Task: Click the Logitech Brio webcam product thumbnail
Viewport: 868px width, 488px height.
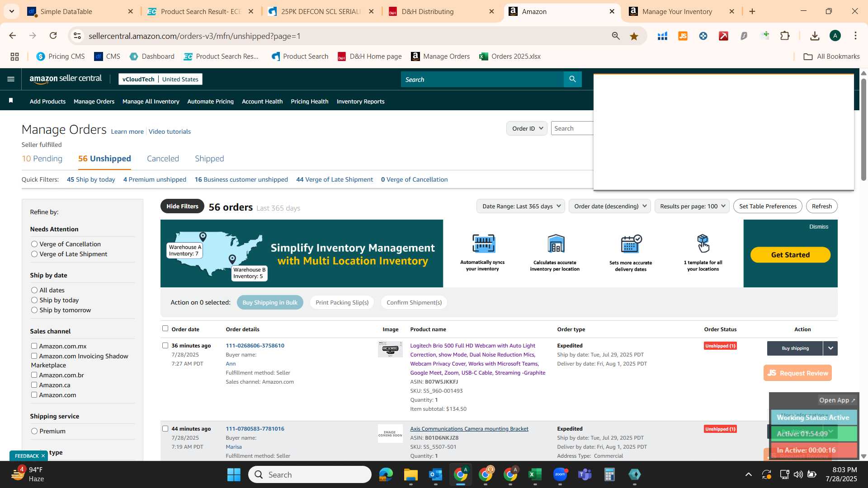Action: click(x=390, y=349)
